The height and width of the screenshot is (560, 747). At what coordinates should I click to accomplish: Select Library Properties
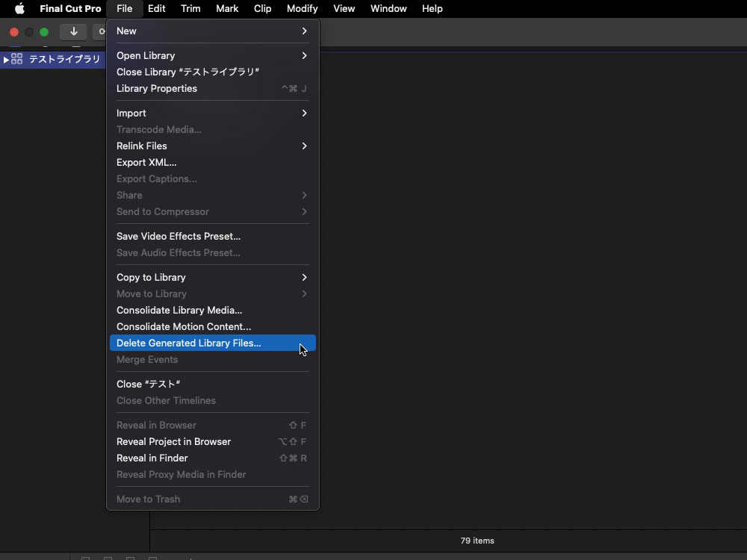[x=212, y=89]
